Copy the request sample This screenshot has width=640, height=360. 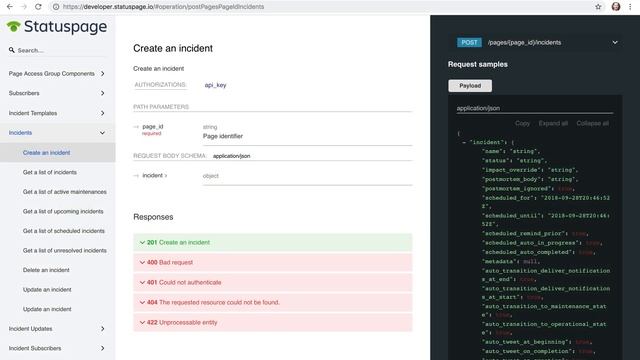522,123
